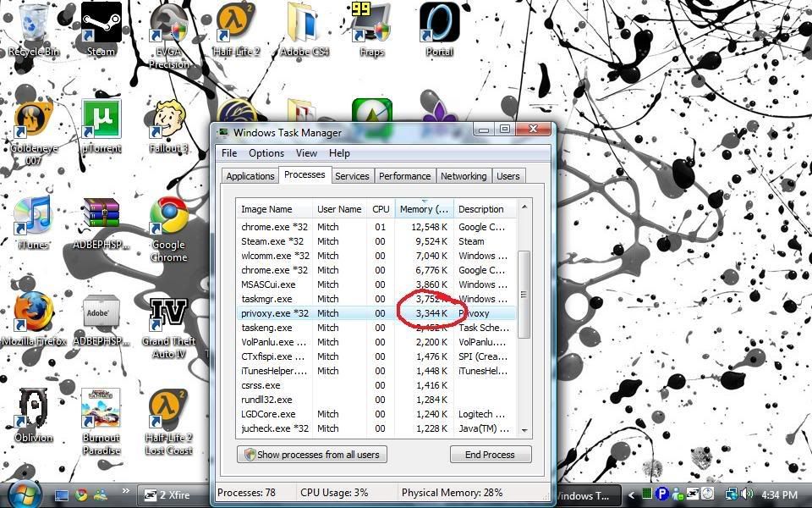This screenshot has height=508, width=812.
Task: Open the volume speaker tray icon
Action: 746,494
